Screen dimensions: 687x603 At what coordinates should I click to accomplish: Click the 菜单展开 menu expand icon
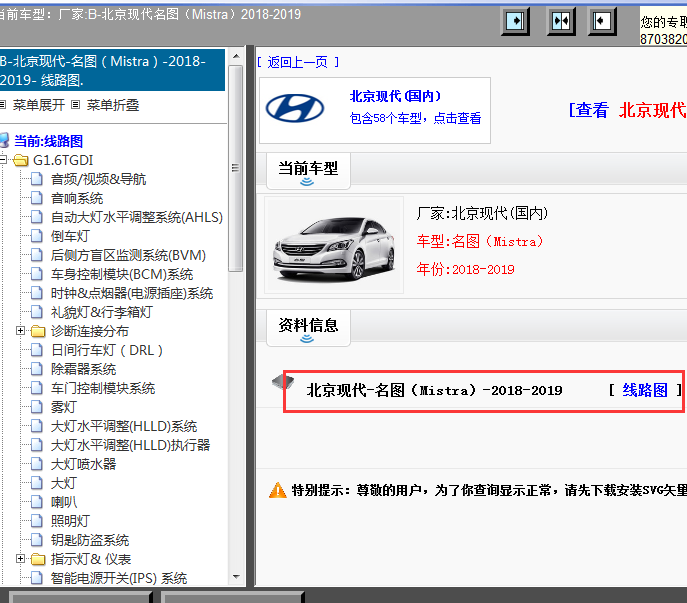(3, 105)
